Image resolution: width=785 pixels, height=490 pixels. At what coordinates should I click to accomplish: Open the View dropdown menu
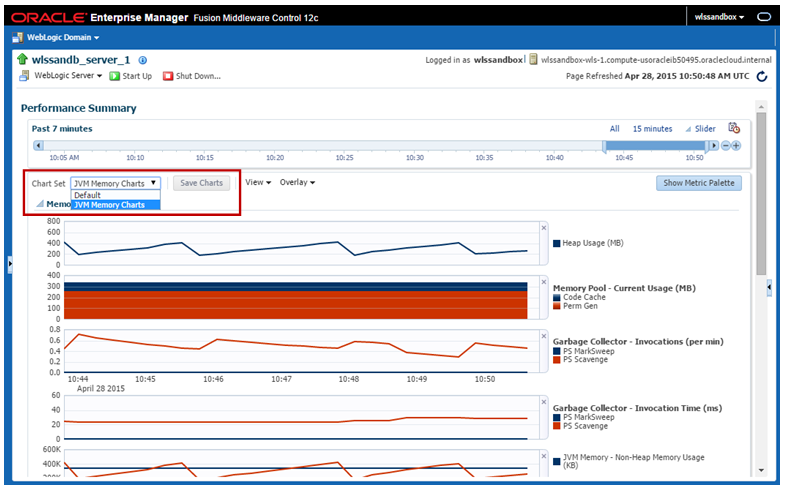pyautogui.click(x=258, y=183)
